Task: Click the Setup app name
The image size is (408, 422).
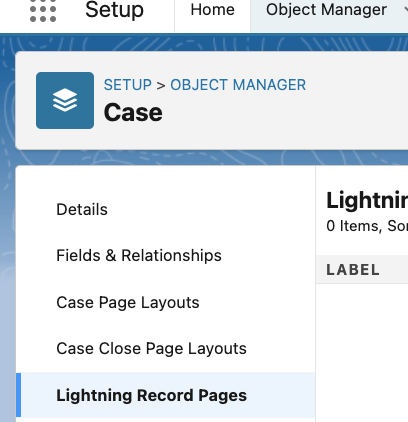Action: click(x=114, y=10)
